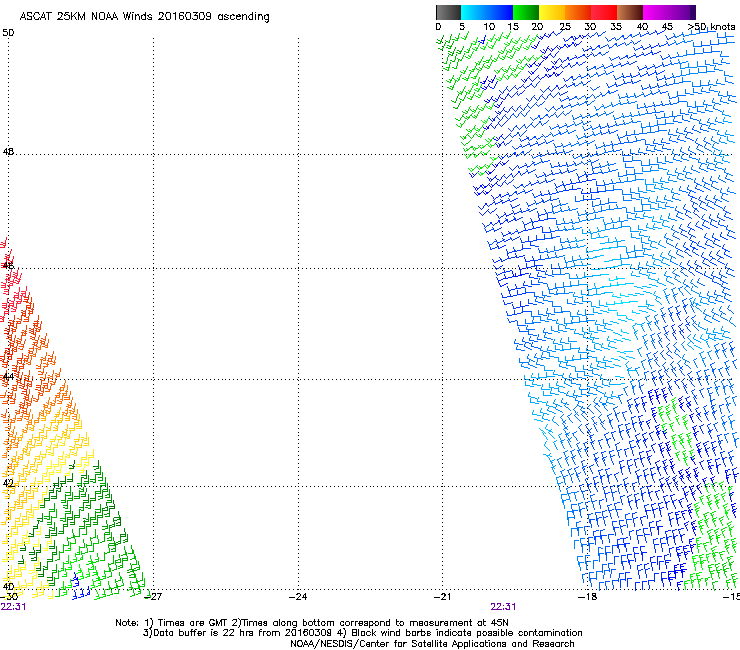The height and width of the screenshot is (650, 740).
Task: Click the purple 22:31 time near -21
Action: [503, 607]
